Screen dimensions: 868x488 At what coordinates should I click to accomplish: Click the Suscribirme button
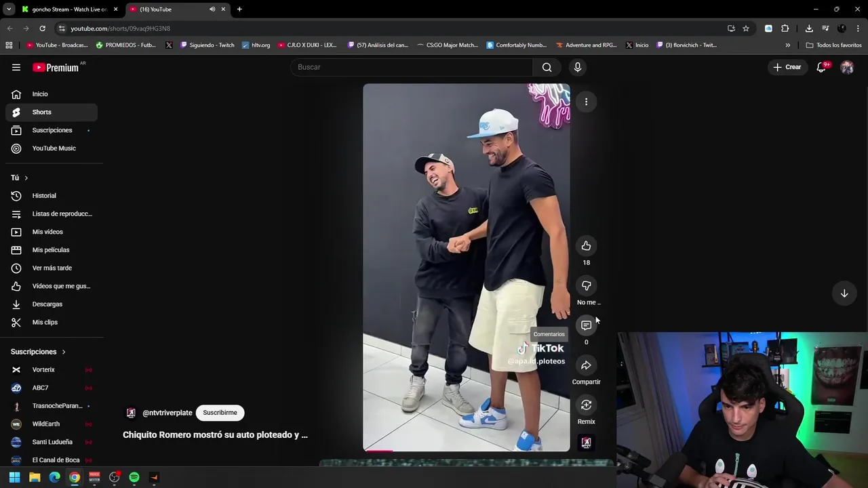(x=220, y=413)
